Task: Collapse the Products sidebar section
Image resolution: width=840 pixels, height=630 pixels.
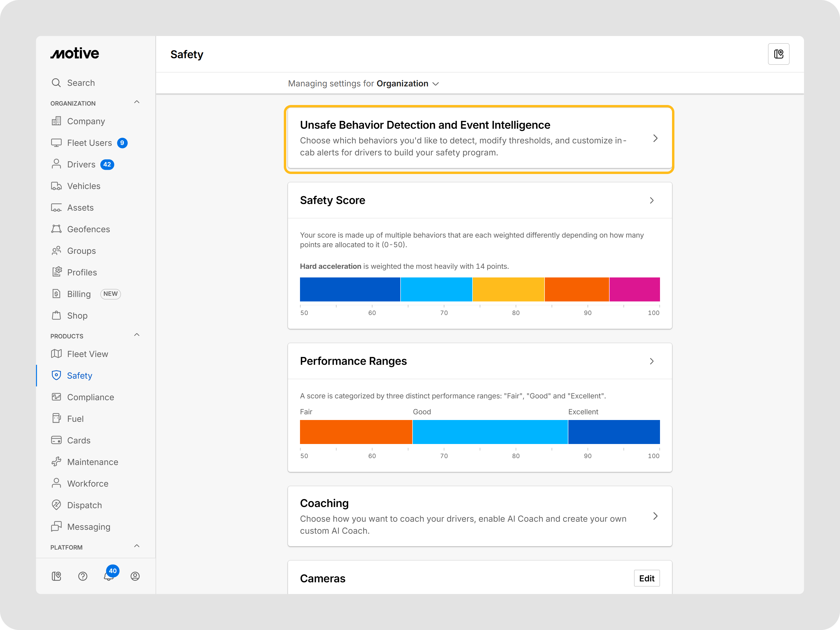Action: (137, 335)
